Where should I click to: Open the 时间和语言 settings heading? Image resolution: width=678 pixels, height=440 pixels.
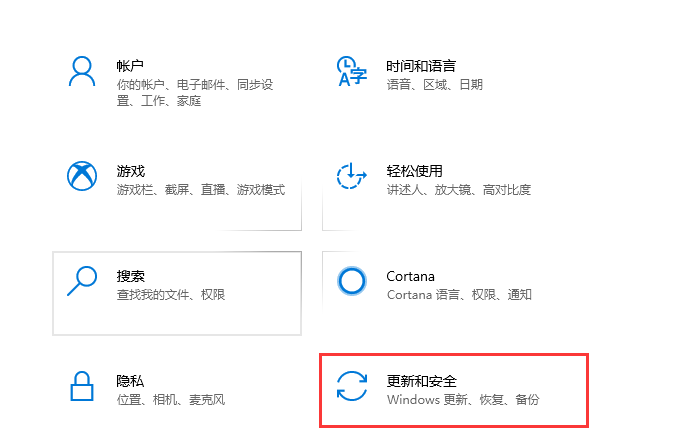(421, 66)
